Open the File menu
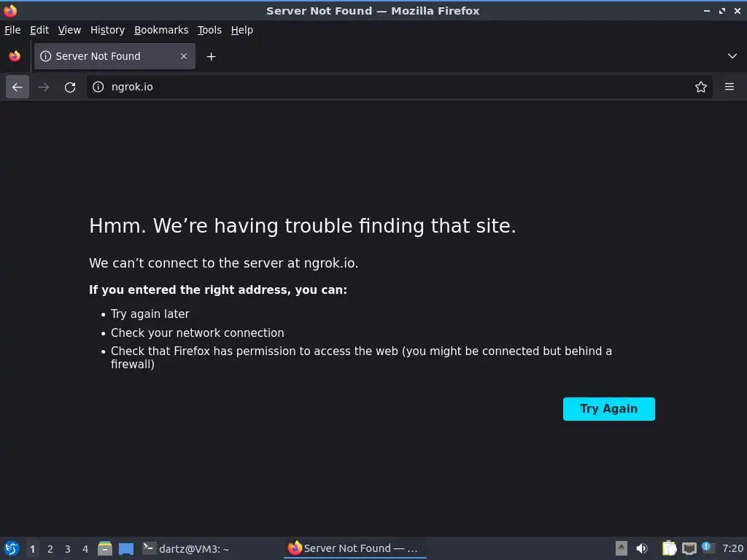 12,30
